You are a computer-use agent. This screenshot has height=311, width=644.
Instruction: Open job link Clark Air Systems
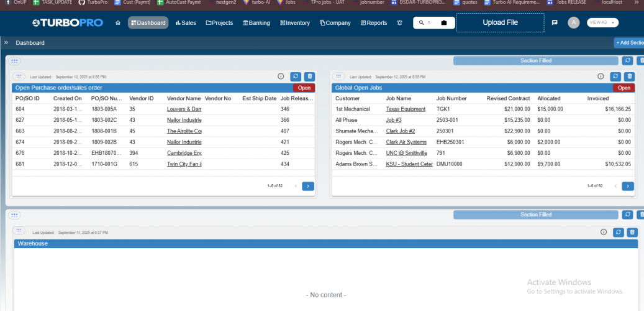click(x=406, y=142)
